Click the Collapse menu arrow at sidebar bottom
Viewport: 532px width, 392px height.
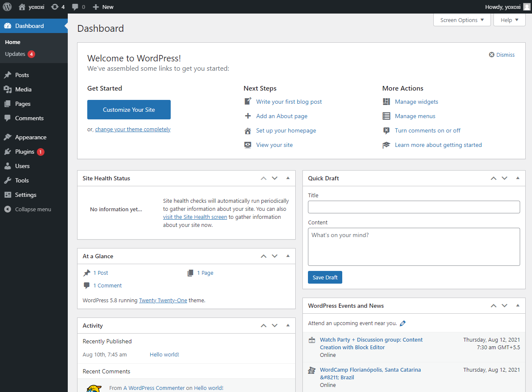(x=6, y=209)
